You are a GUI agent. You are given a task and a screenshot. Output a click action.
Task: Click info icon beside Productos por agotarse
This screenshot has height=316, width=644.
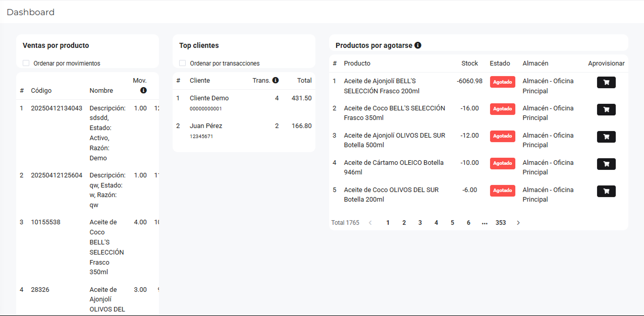point(418,45)
